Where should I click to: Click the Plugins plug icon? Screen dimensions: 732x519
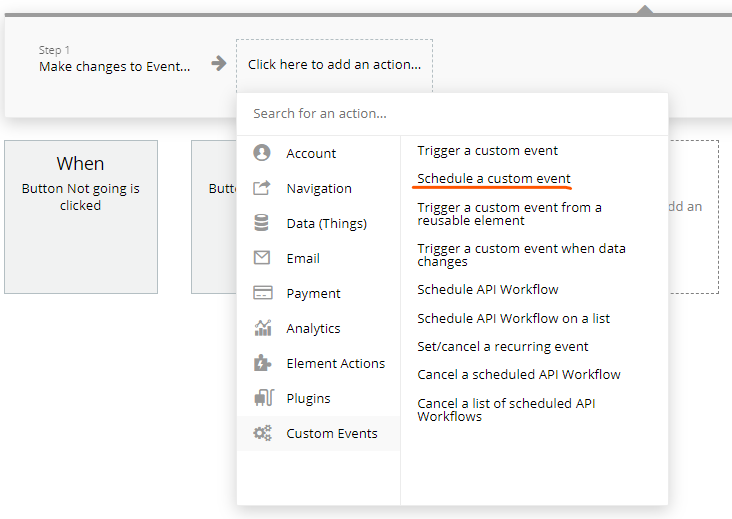pyautogui.click(x=262, y=398)
